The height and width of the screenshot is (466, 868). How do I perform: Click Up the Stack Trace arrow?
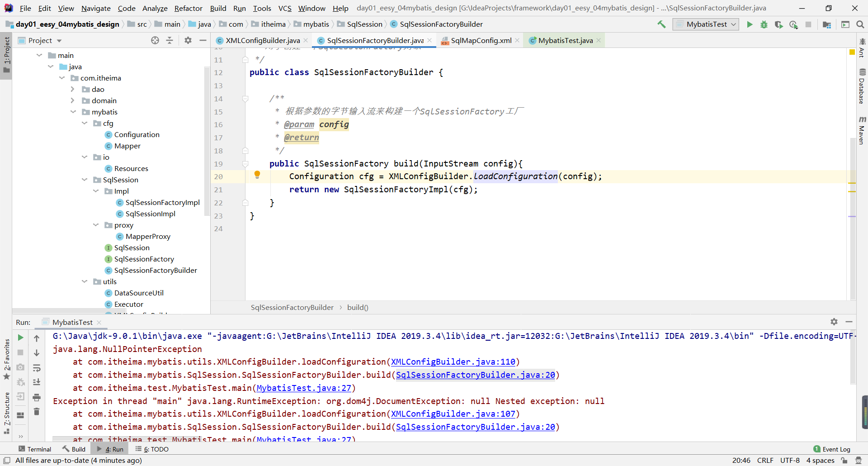click(x=37, y=338)
